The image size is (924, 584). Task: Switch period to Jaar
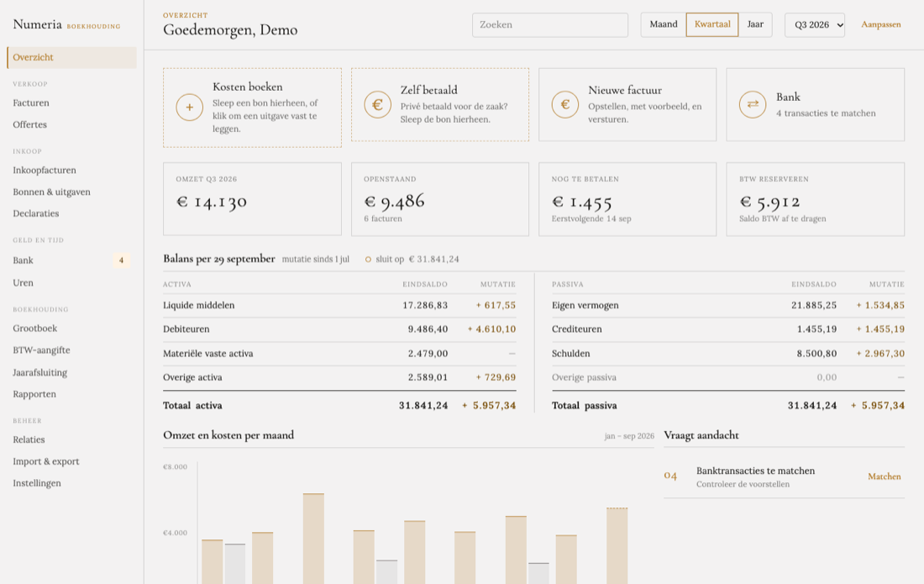pos(755,24)
